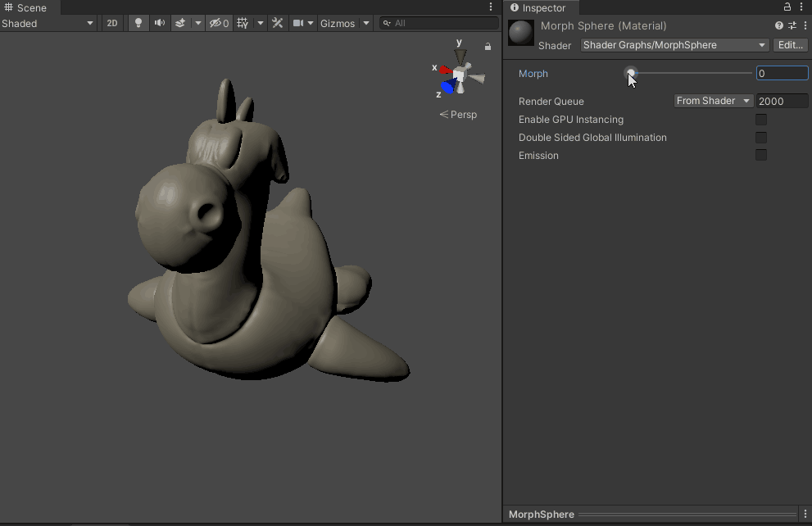Image resolution: width=812 pixels, height=526 pixels.
Task: Open material help reference icon
Action: [x=779, y=25]
